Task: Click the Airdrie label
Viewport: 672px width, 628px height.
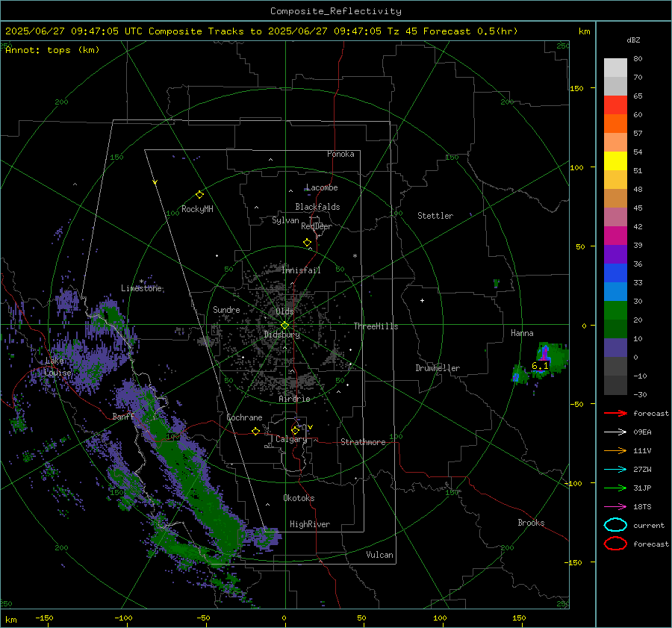Action: [294, 399]
